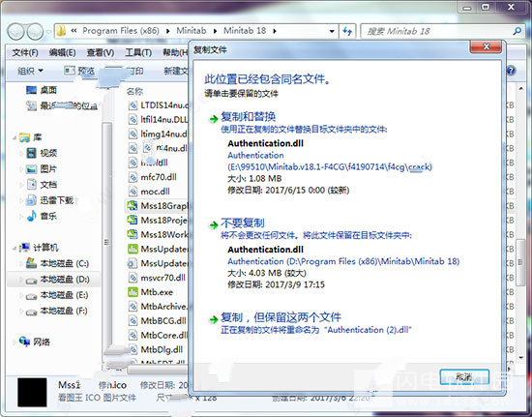The image size is (532, 417).
Task: Click the Don't copy green arrow icon
Action: pos(214,225)
